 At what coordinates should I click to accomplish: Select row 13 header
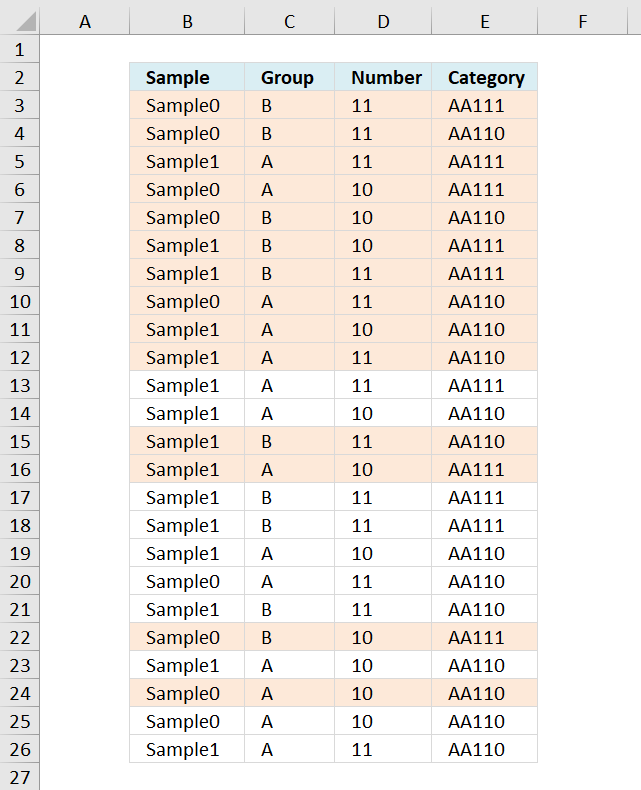[20, 385]
